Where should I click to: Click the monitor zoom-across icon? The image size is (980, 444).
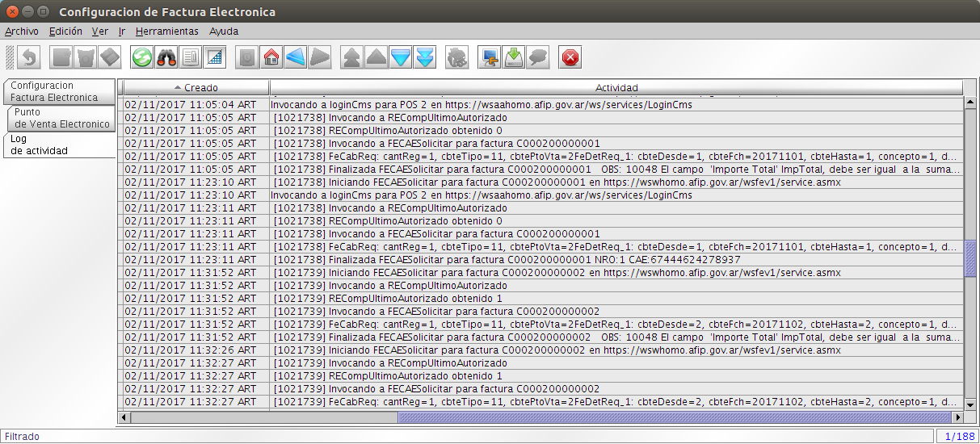490,57
